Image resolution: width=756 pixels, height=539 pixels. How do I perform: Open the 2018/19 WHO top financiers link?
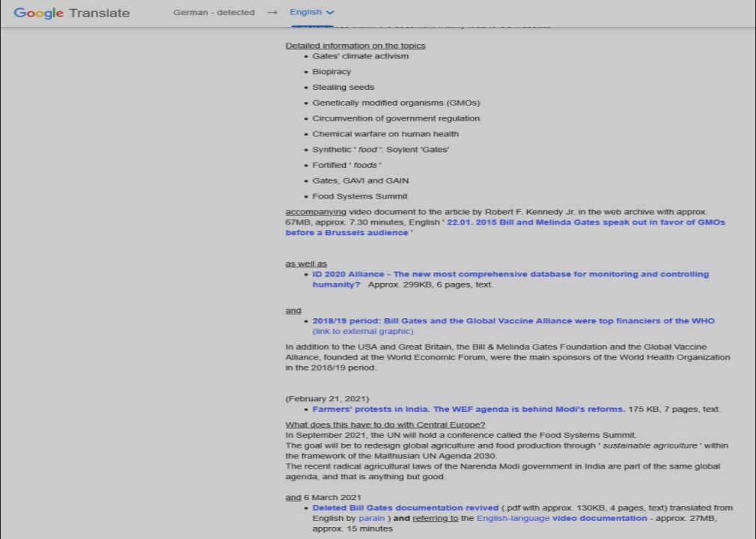pos(513,321)
